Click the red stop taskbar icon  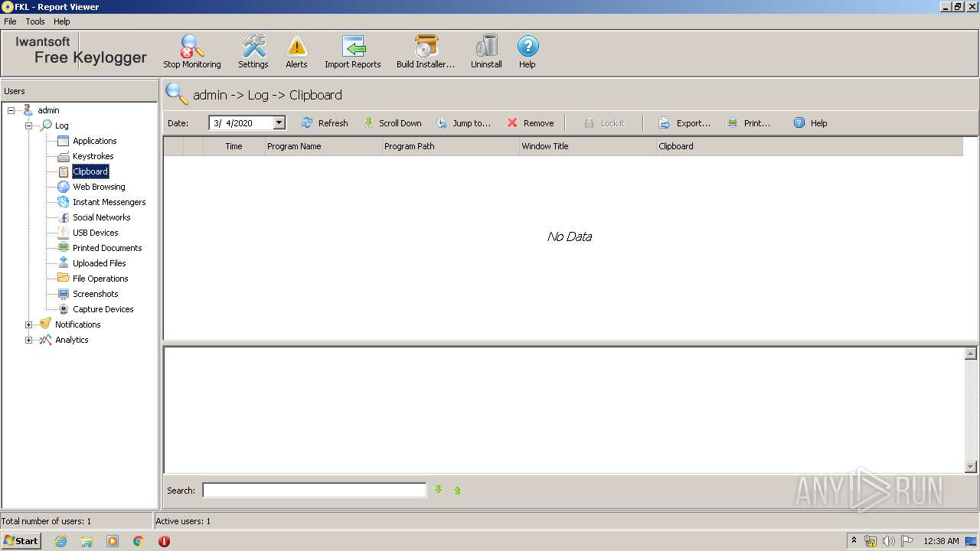164,541
